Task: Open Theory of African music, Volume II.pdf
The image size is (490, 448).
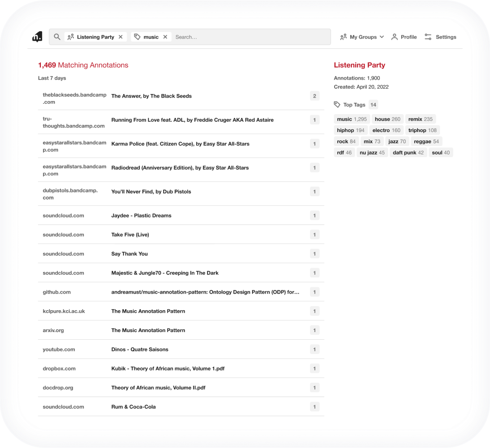Action: click(x=159, y=388)
